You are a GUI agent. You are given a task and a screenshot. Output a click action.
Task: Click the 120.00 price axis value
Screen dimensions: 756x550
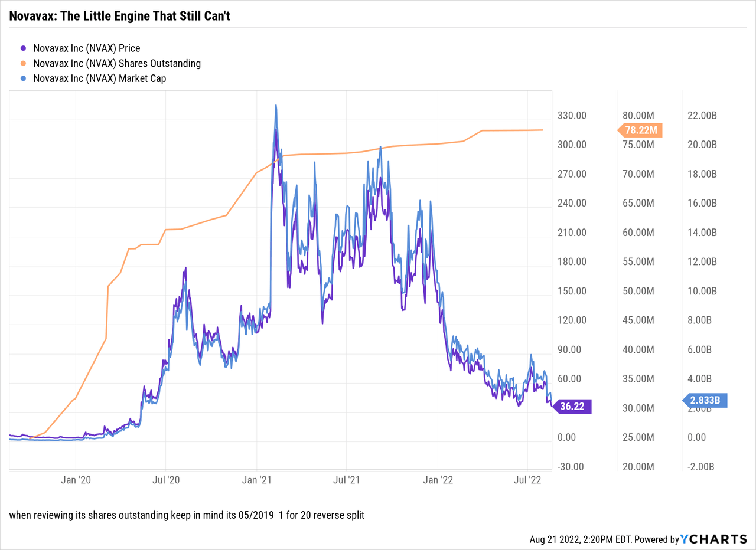coord(572,320)
